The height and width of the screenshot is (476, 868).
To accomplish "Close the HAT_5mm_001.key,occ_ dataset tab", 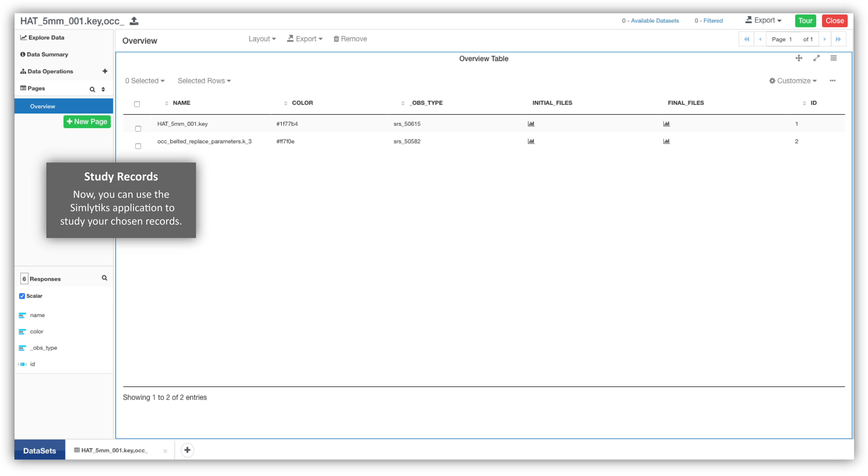I will [165, 451].
